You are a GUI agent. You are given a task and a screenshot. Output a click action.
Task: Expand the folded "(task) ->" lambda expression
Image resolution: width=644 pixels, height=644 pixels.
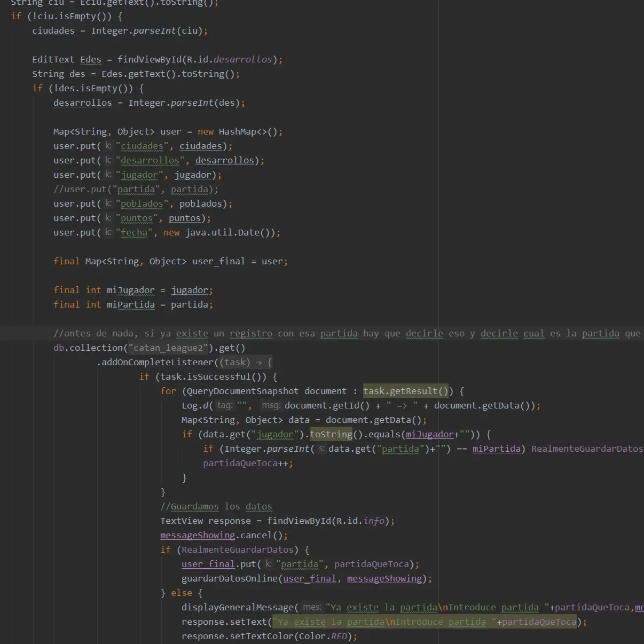[246, 363]
